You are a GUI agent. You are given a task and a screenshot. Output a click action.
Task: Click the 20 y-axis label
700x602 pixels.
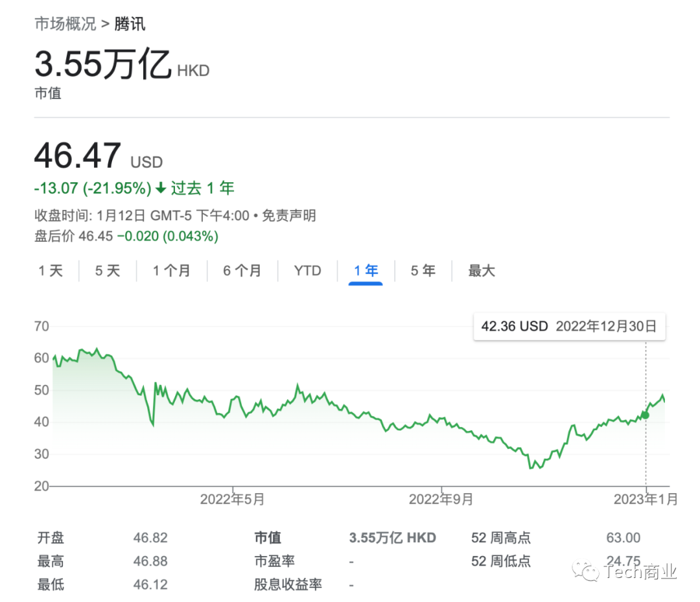[41, 486]
